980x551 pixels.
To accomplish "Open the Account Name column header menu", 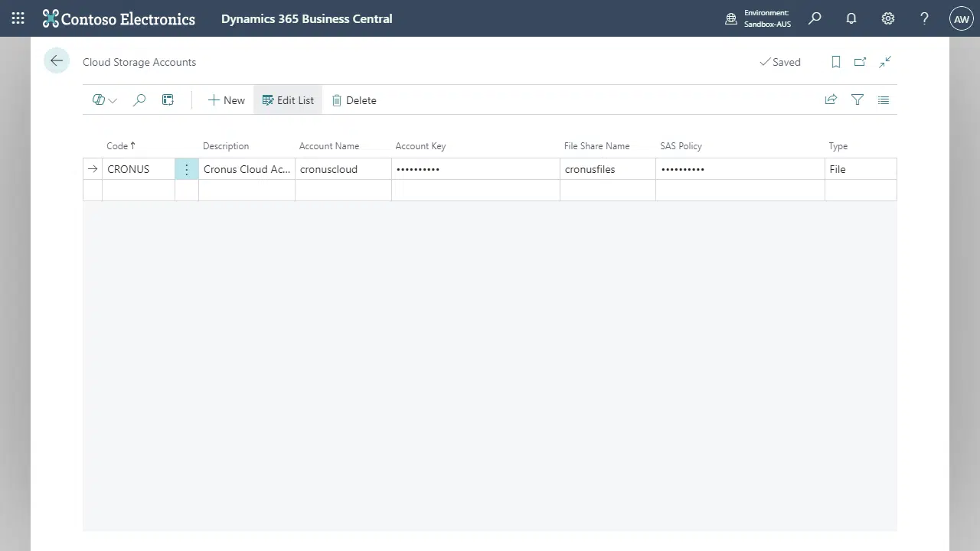I will point(329,146).
